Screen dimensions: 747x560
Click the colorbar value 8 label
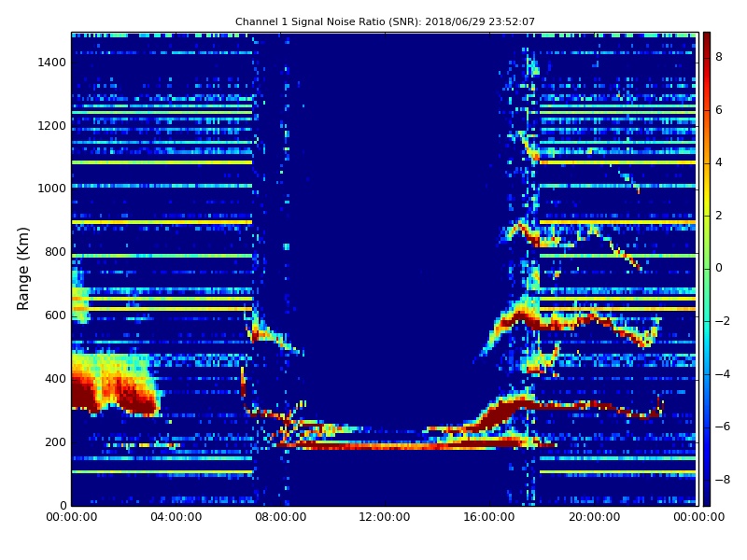(719, 57)
